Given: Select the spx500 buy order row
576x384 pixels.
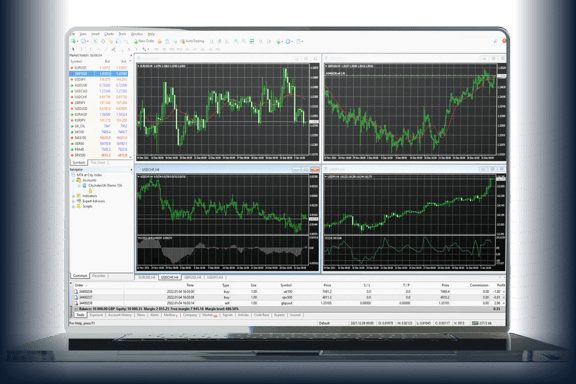Looking at the screenshot, I should (x=288, y=297).
